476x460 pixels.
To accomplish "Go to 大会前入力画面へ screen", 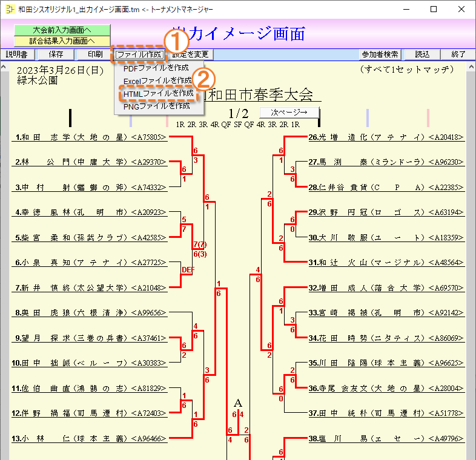I will (x=62, y=30).
